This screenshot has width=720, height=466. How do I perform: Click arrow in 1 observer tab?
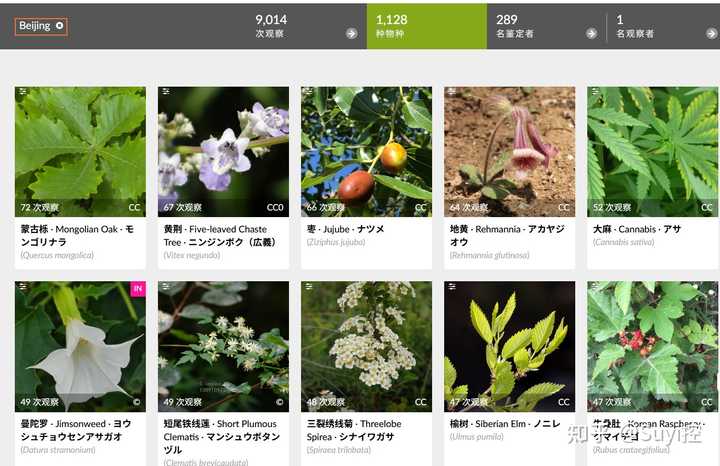[712, 33]
